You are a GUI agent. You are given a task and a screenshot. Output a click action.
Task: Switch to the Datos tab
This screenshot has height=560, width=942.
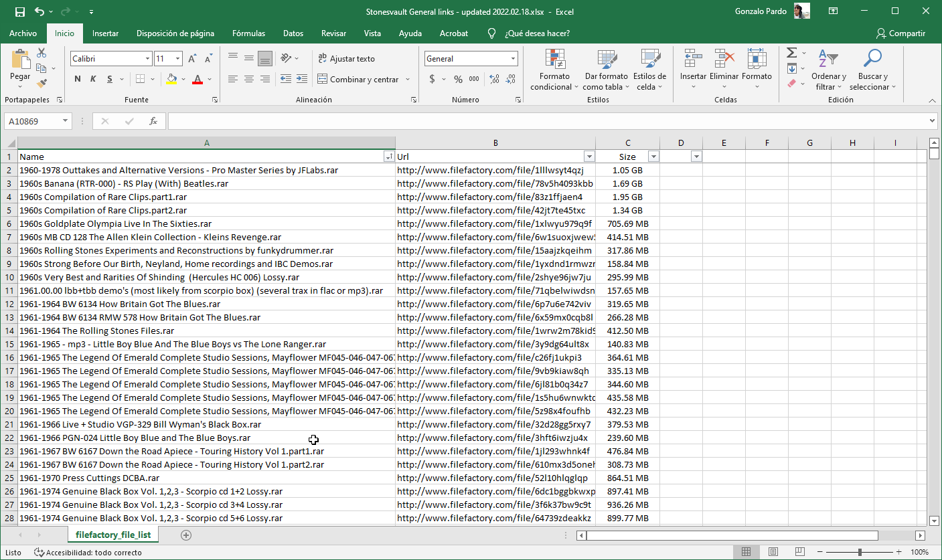click(x=293, y=33)
